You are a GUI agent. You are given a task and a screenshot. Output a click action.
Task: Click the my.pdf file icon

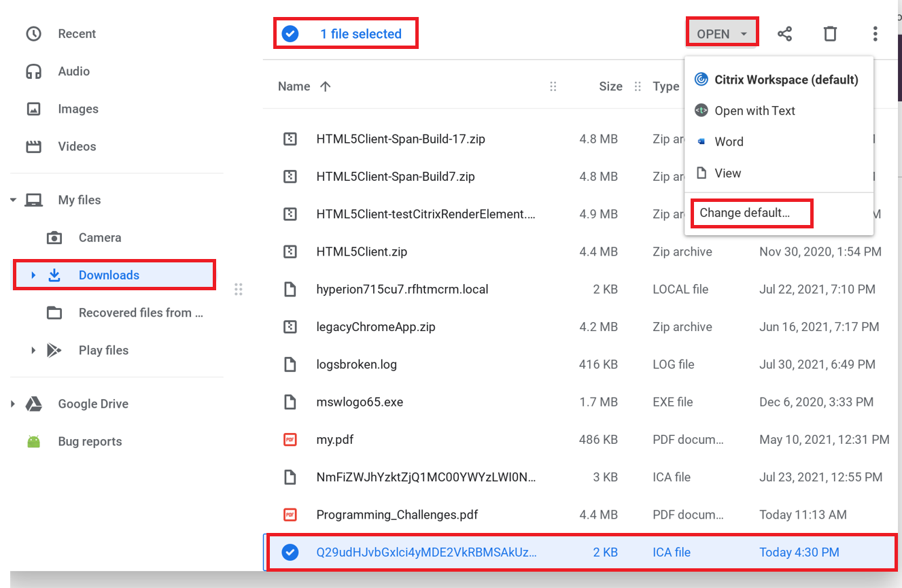tap(290, 440)
